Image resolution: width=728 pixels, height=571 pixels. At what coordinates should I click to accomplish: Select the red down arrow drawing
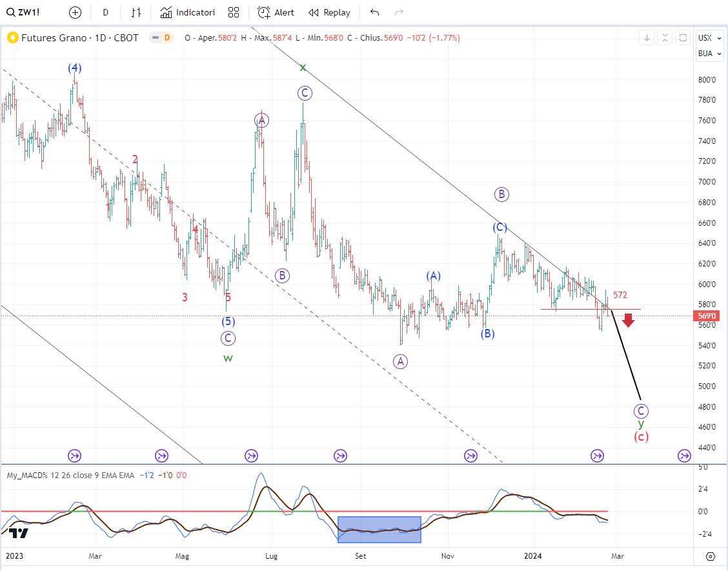pos(628,320)
